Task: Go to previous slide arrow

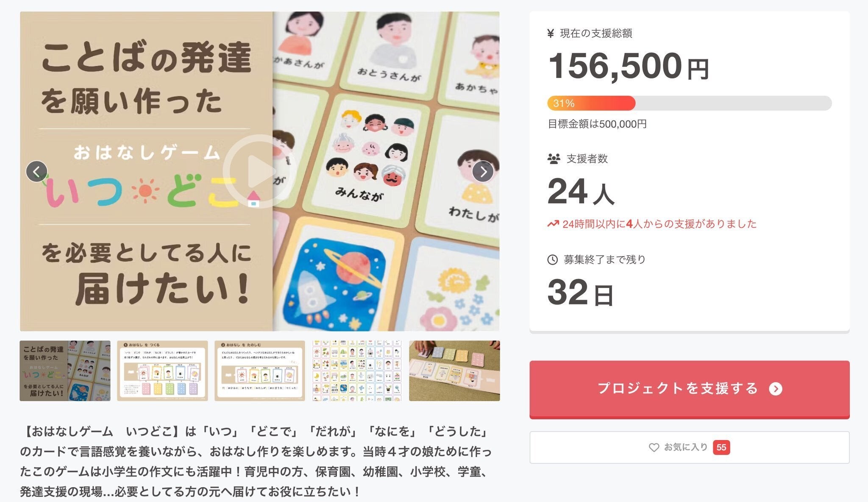Action: [37, 172]
